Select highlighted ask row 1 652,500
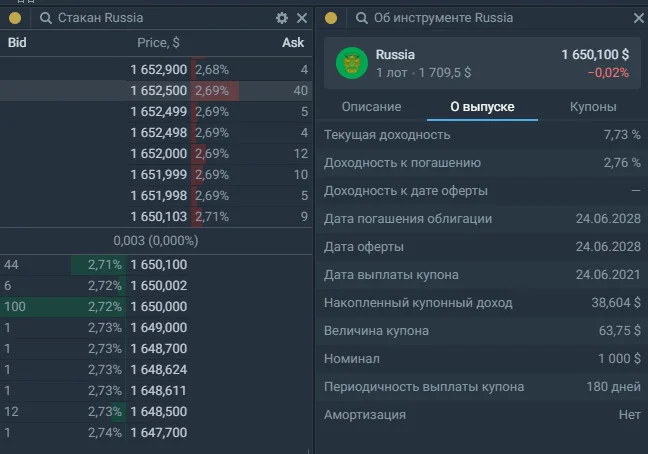The height and width of the screenshot is (454, 648). [156, 90]
